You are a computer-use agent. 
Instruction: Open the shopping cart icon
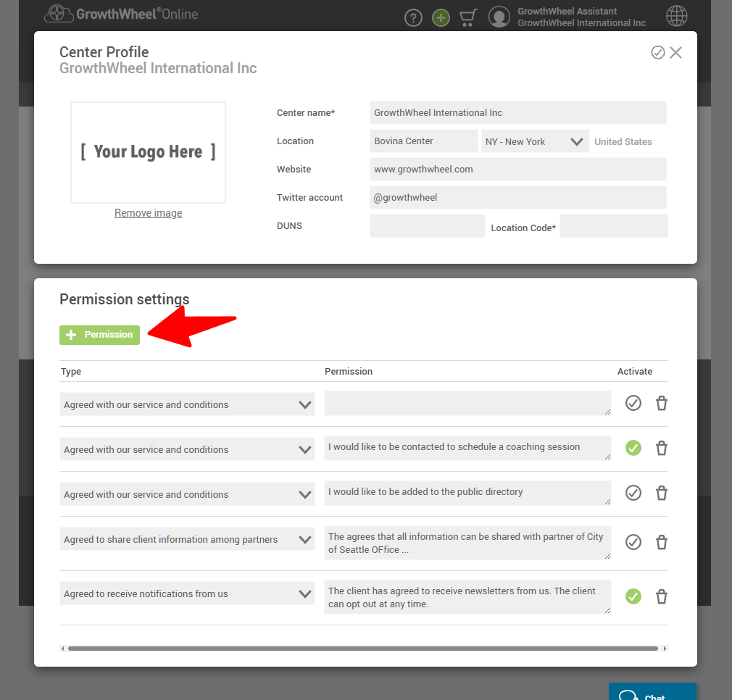pos(467,18)
